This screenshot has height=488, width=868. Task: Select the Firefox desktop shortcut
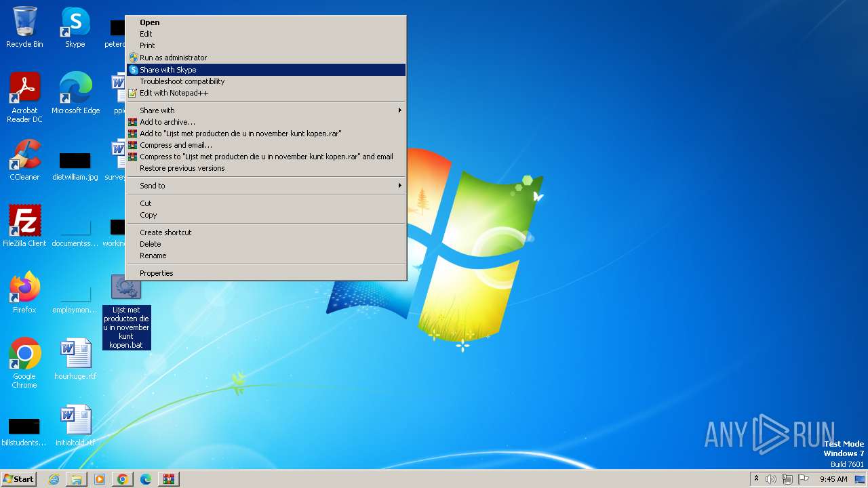tap(24, 292)
